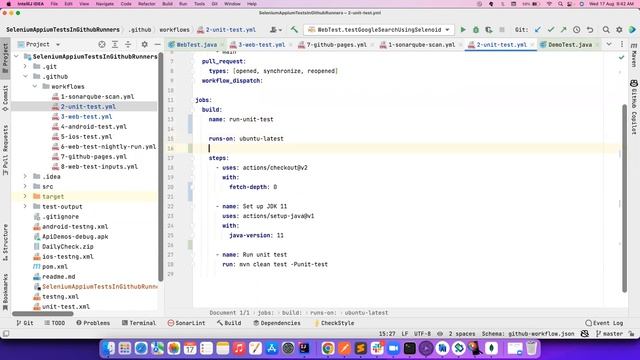Click the Chrome icon in the Dock
The width and height of the screenshot is (640, 360).
[328, 348]
